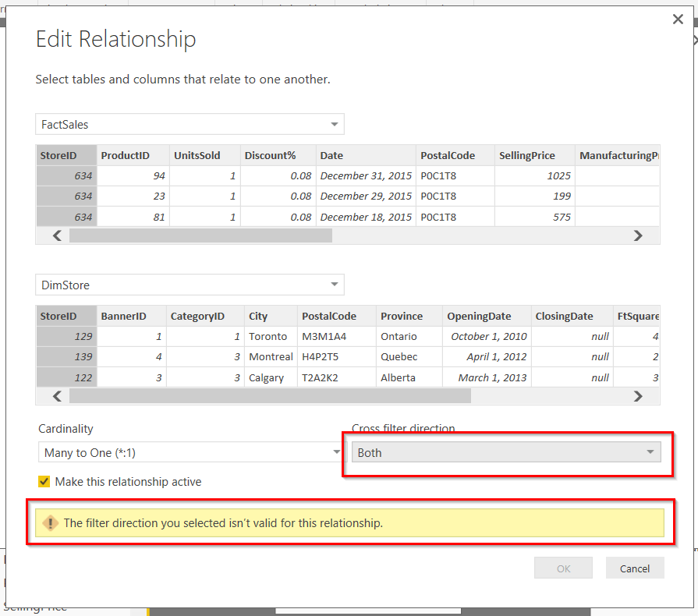Open the DimStore table dropdown

[x=190, y=285]
